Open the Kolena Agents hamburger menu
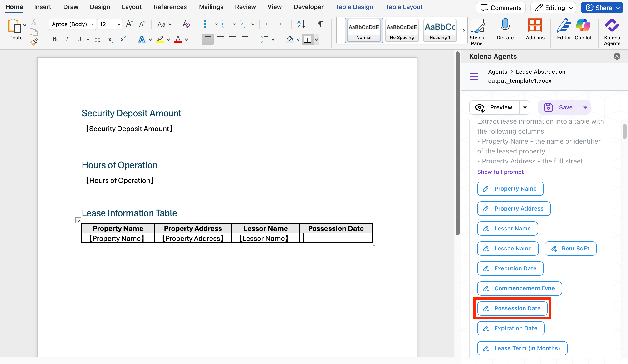This screenshot has width=628, height=364. (474, 76)
